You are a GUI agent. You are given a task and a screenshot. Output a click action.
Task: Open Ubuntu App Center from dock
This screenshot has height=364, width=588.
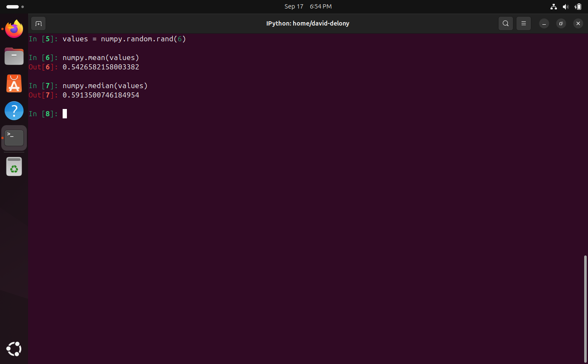14,83
